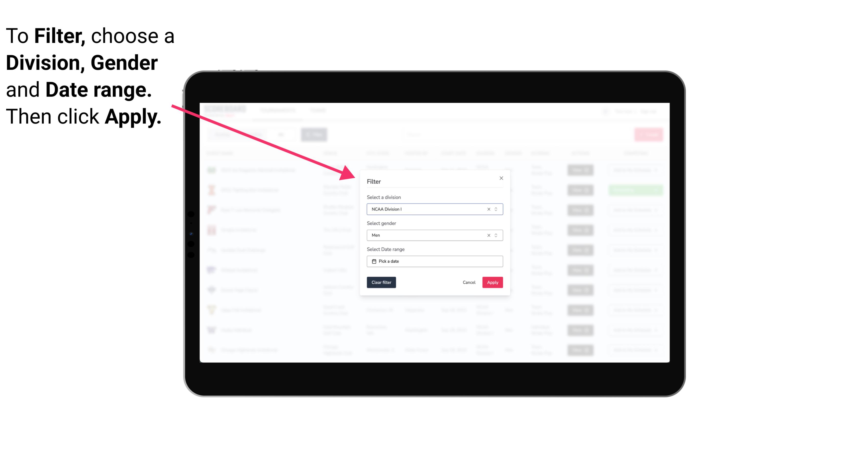Image resolution: width=868 pixels, height=467 pixels.
Task: Click Cancel to dismiss the filter dialog
Action: pyautogui.click(x=469, y=283)
